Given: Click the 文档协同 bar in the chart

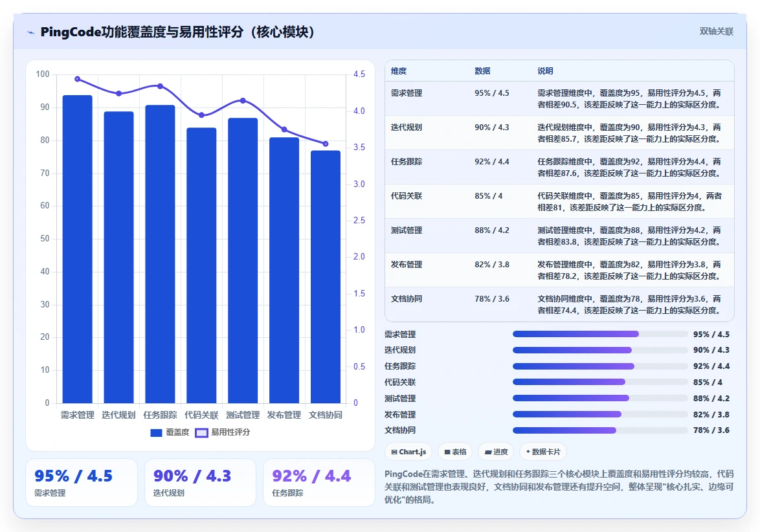Looking at the screenshot, I should pyautogui.click(x=326, y=276).
